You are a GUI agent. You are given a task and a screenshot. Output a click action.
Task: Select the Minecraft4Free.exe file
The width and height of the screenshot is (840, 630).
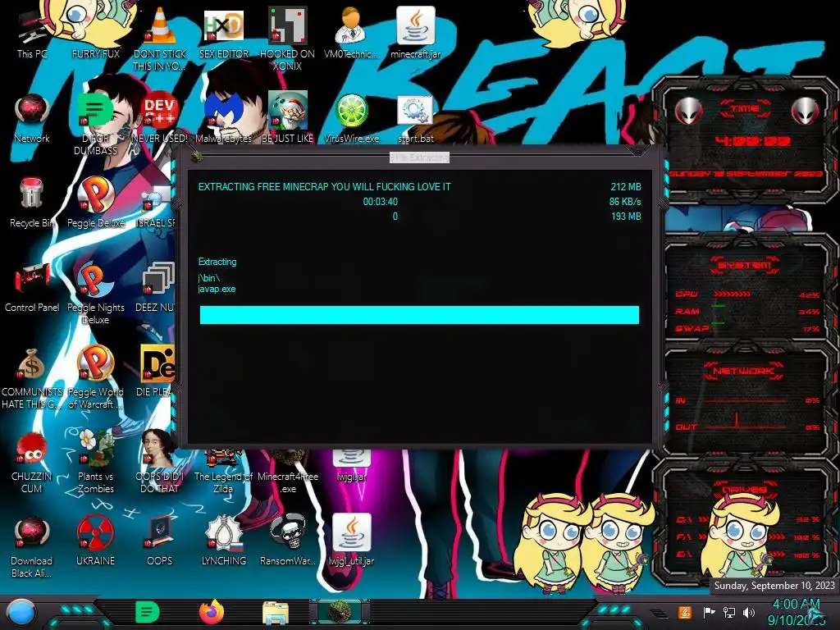[287, 472]
